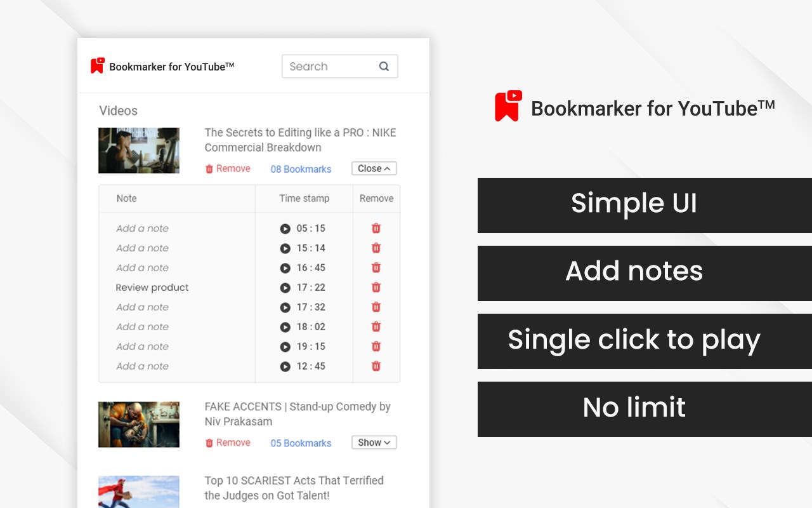Click the No limit banner
Viewport: 812px width, 508px height.
point(645,409)
